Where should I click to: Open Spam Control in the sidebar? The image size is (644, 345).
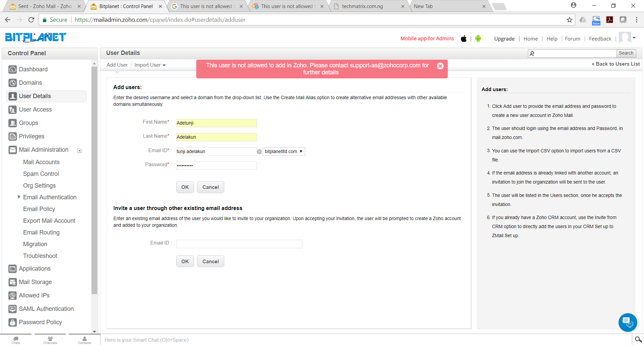point(41,174)
